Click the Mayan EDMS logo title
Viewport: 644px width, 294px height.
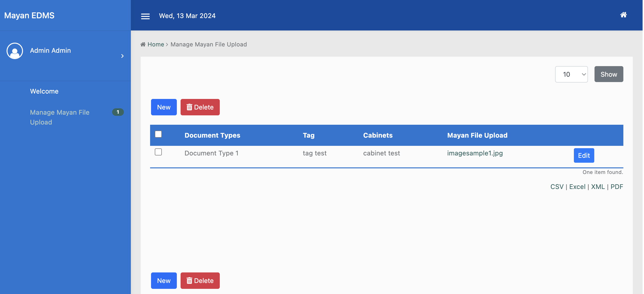(x=29, y=15)
